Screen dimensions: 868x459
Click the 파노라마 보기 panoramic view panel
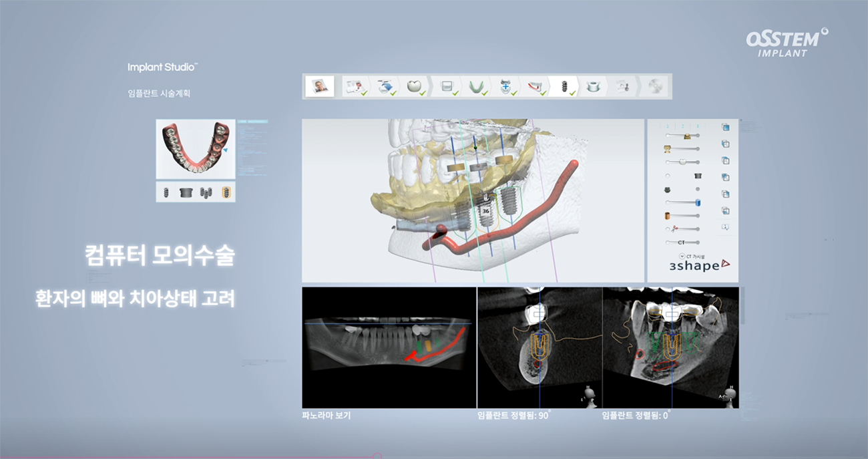click(389, 347)
